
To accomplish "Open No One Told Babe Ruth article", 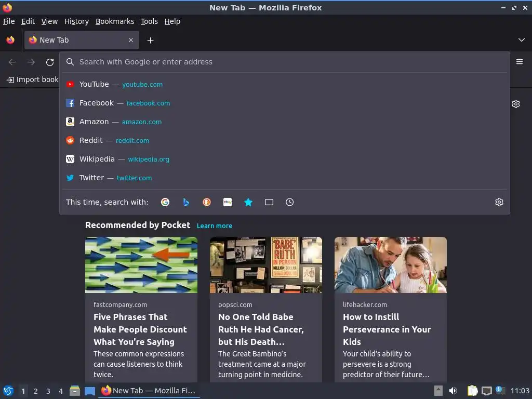I will coord(261,329).
